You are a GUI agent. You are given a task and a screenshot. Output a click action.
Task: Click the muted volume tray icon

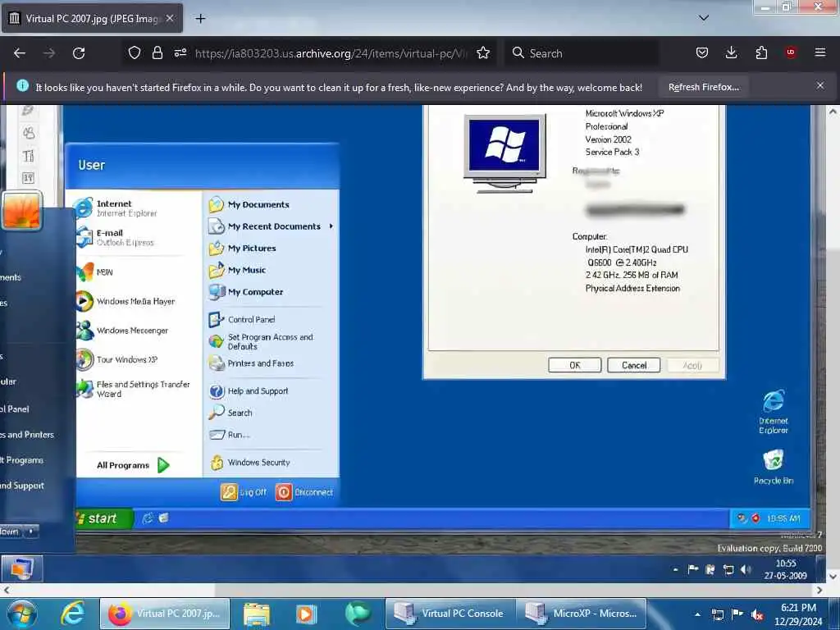[x=757, y=614]
